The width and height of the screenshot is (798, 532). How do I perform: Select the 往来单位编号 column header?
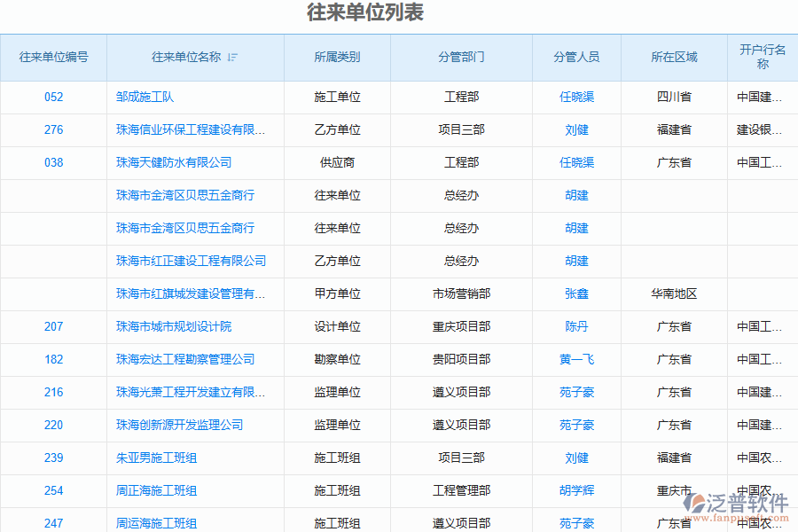[53, 57]
